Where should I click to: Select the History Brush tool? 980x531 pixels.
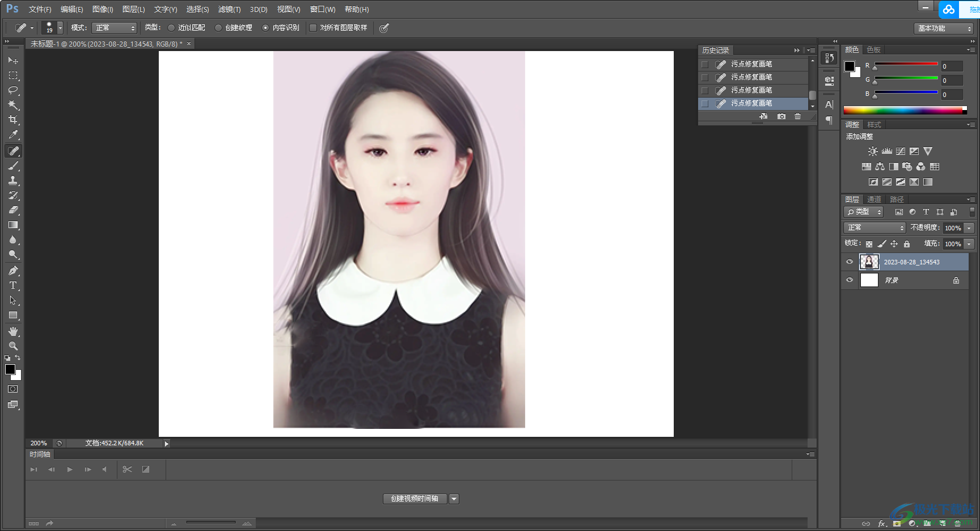tap(13, 195)
